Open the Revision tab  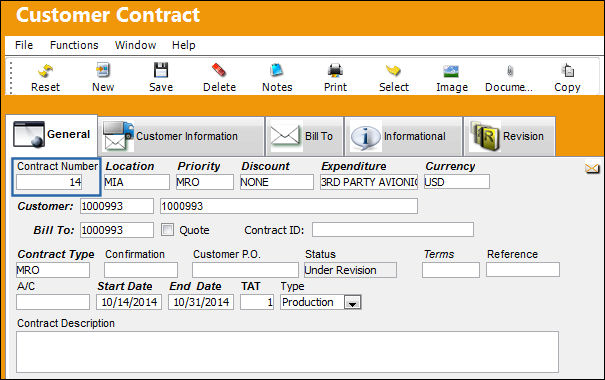pos(509,136)
